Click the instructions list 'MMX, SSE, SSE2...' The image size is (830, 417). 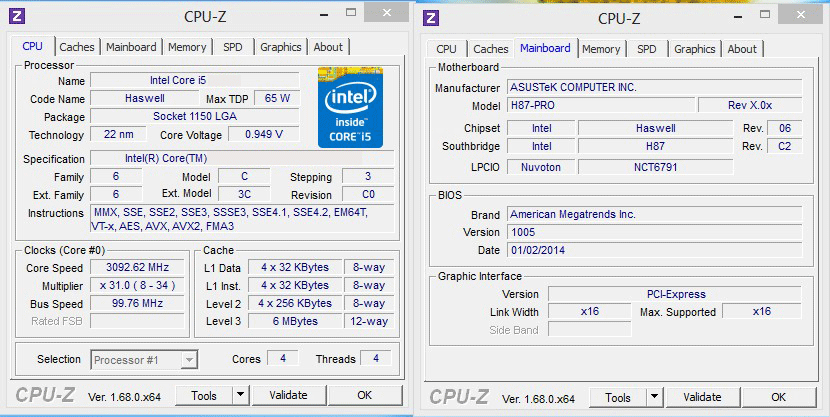pos(242,219)
